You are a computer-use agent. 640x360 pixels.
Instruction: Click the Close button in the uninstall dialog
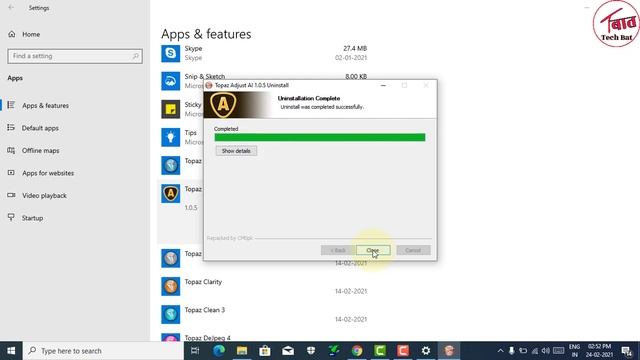[373, 250]
